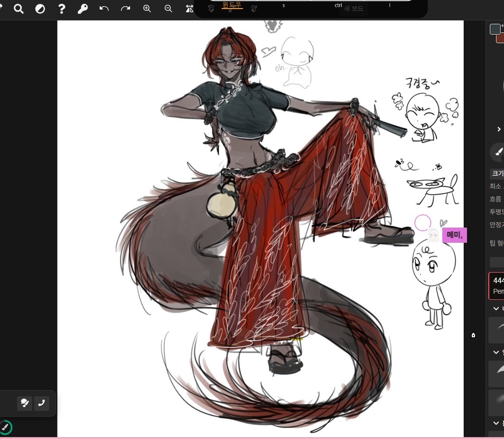
Task: Click the 새 보드 button at top
Action: point(354,9)
